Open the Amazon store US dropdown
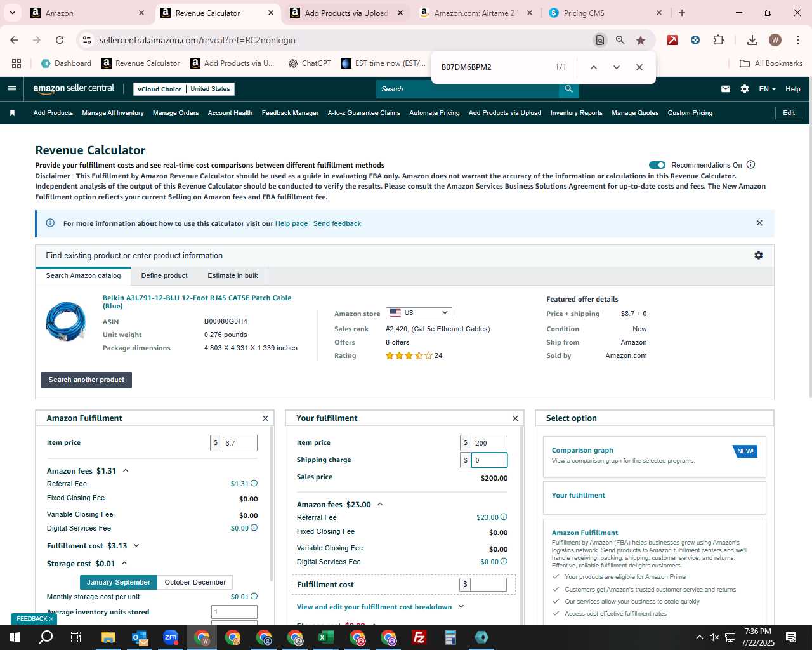The height and width of the screenshot is (650, 812). tap(419, 313)
